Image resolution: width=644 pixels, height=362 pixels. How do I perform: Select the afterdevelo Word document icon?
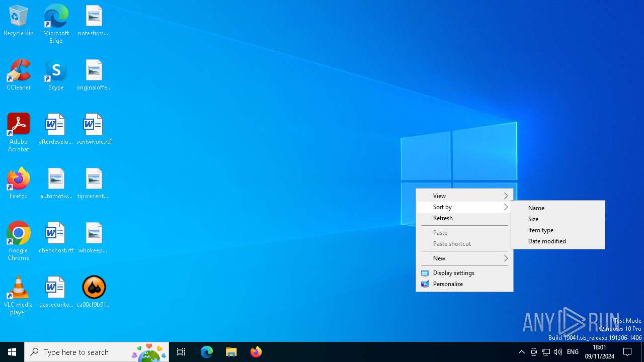click(56, 130)
